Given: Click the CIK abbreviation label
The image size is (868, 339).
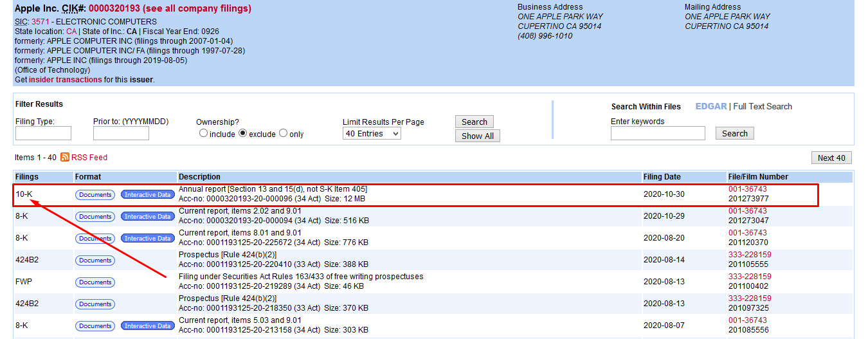Looking at the screenshot, I should click(71, 8).
